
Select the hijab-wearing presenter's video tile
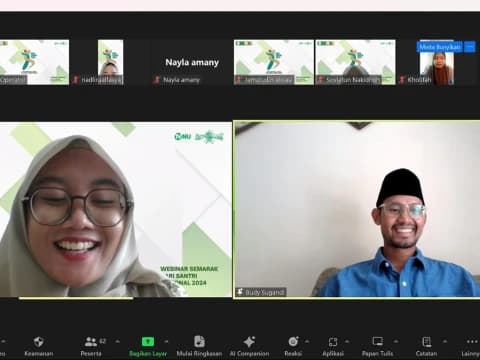coord(116,209)
